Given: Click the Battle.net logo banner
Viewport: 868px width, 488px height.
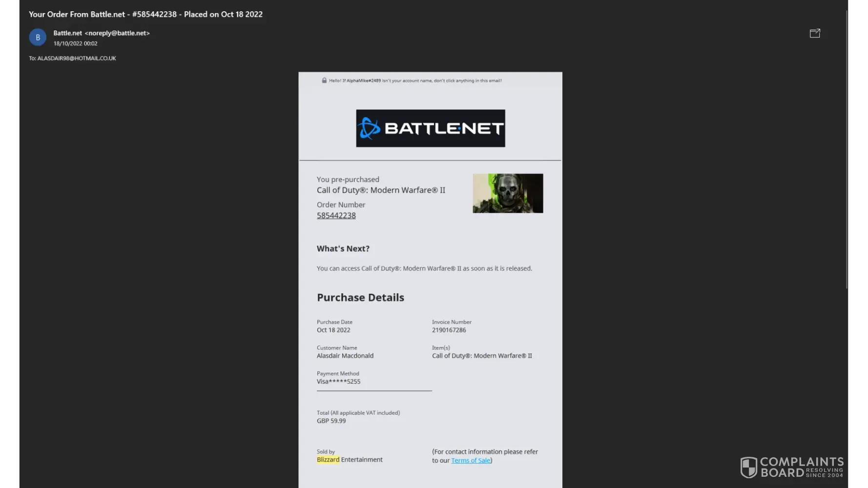Looking at the screenshot, I should pos(431,128).
